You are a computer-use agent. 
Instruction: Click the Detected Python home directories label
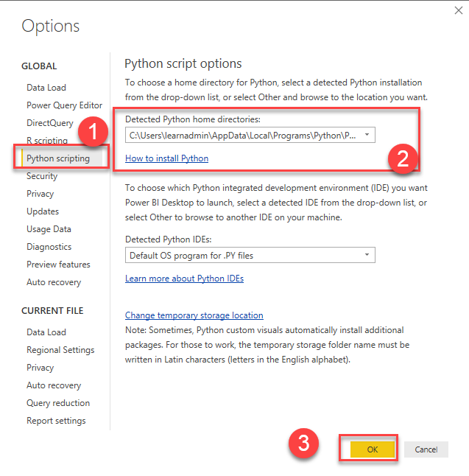point(193,119)
